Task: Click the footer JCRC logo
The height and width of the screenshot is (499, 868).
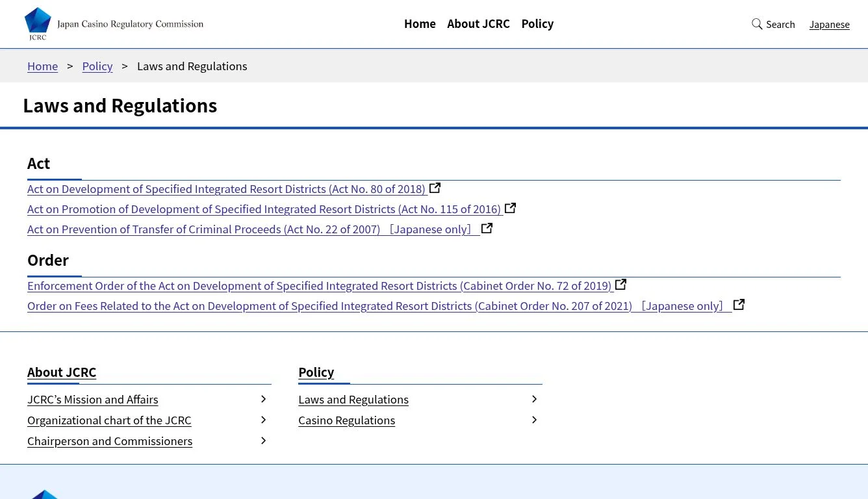Action: pyautogui.click(x=45, y=494)
